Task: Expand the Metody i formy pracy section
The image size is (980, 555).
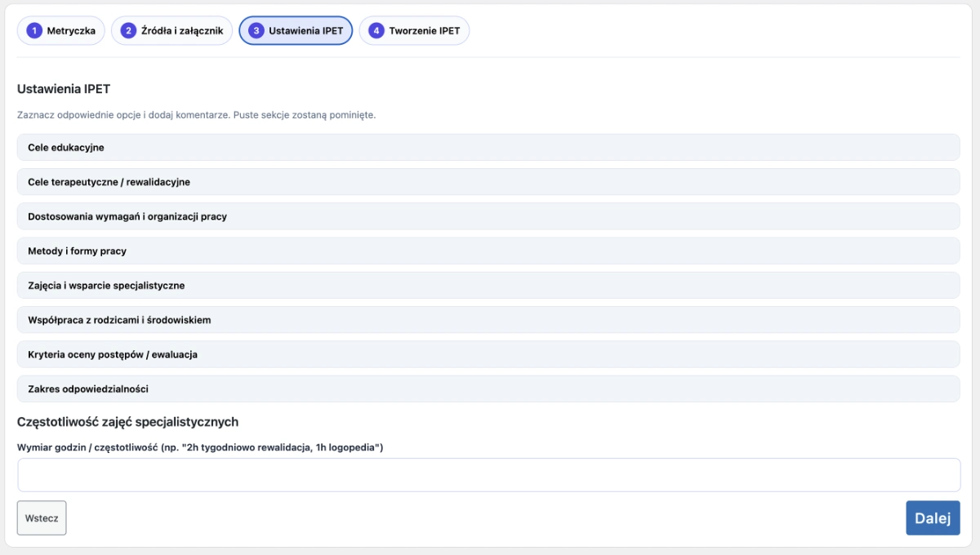Action: coord(488,251)
